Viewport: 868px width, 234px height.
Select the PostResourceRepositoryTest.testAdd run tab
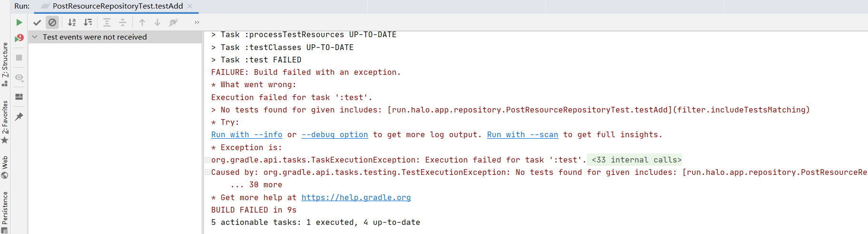click(117, 6)
